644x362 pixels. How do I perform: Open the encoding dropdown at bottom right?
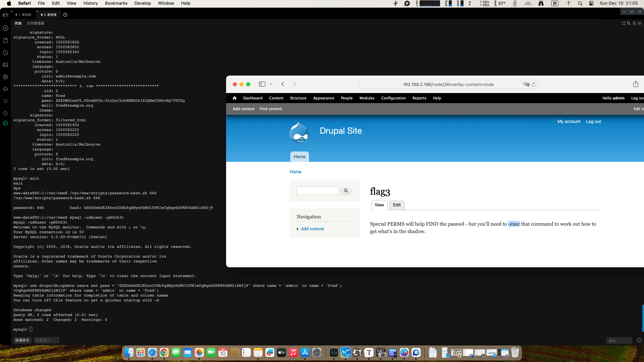point(619,341)
